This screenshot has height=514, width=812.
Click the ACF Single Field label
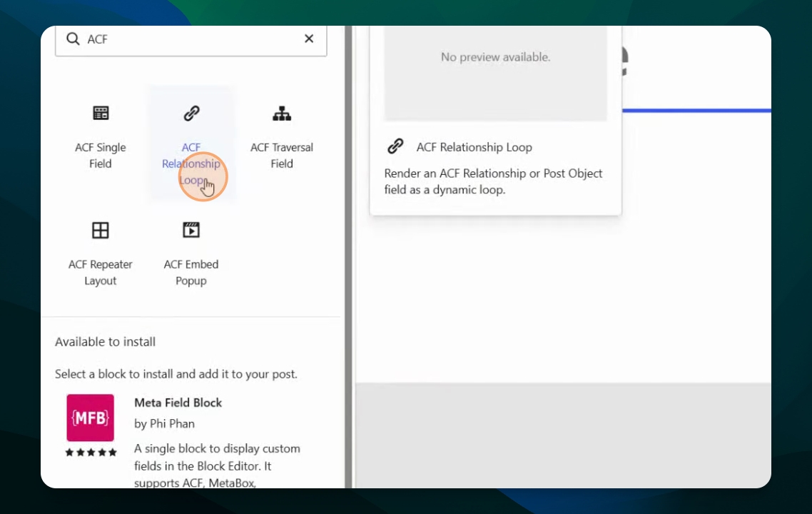tap(101, 156)
